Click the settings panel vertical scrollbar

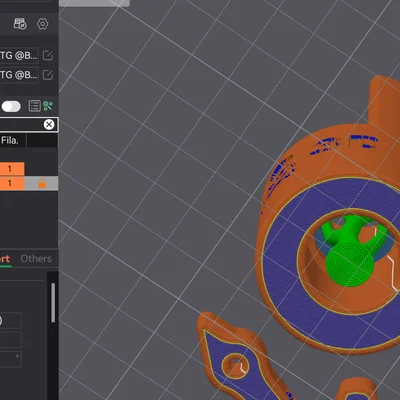[x=53, y=303]
